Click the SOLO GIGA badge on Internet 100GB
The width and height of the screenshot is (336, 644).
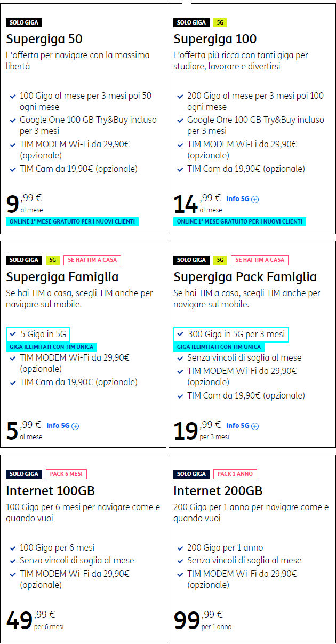click(x=24, y=474)
